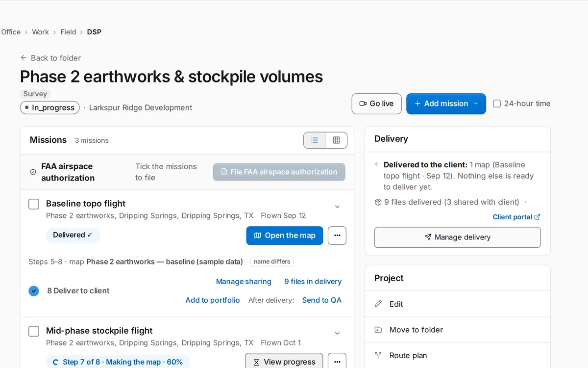Screen dimensions: 588x368
Task: Start a Go live session
Action: coord(376,104)
